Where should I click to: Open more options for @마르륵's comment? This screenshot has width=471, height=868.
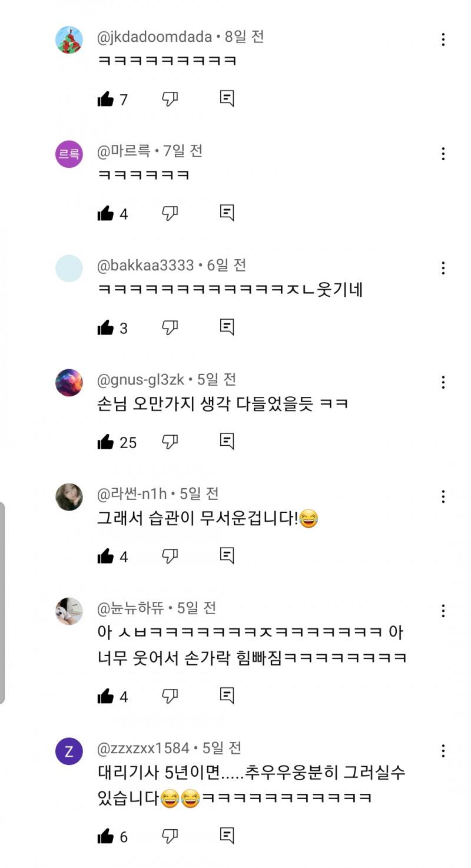click(x=443, y=154)
